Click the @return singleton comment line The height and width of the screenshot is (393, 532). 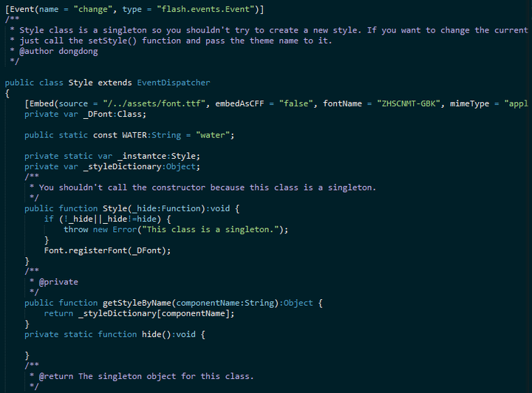[146, 376]
